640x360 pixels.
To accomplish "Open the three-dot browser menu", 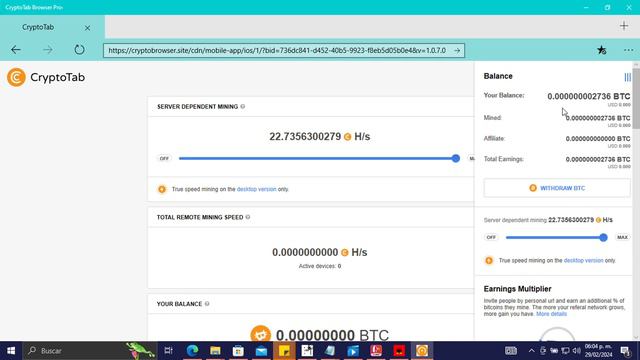I will click(629, 50).
